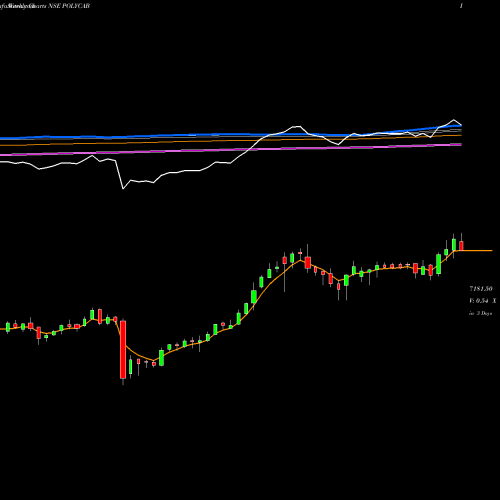Select the tall red crash candlestick
This screenshot has width=500, height=500.
(123, 350)
